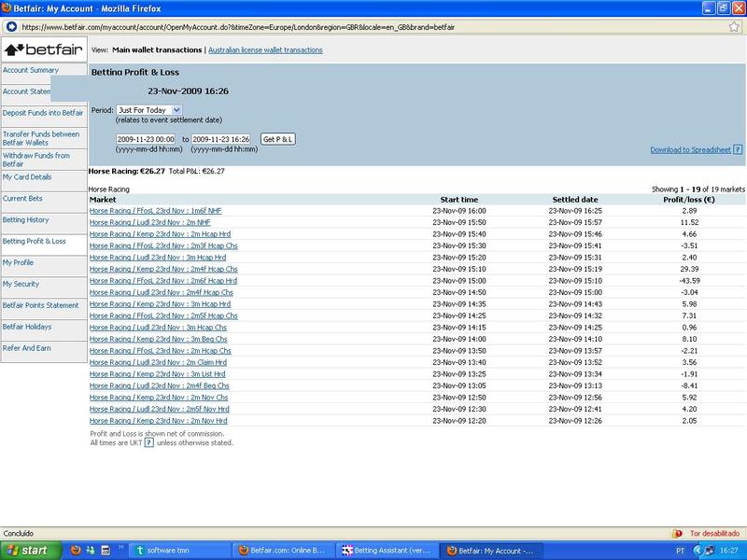
Task: Open Withdraw Funds from Betfair
Action: [36, 160]
